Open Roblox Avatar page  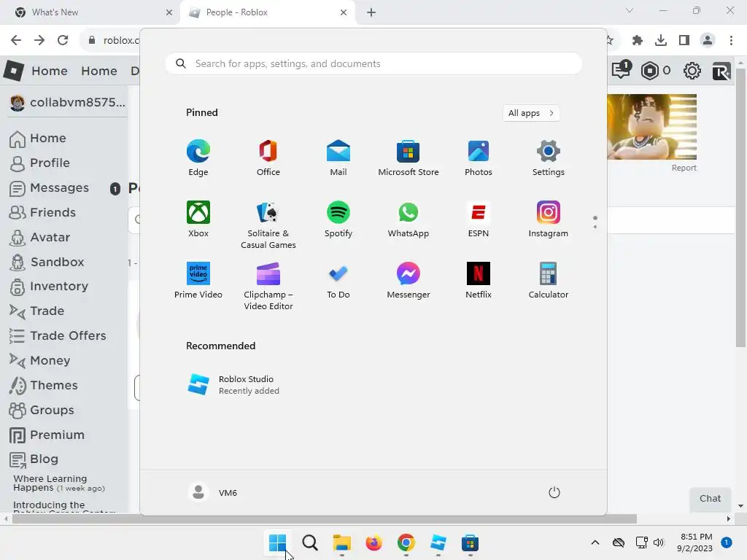coord(39,237)
